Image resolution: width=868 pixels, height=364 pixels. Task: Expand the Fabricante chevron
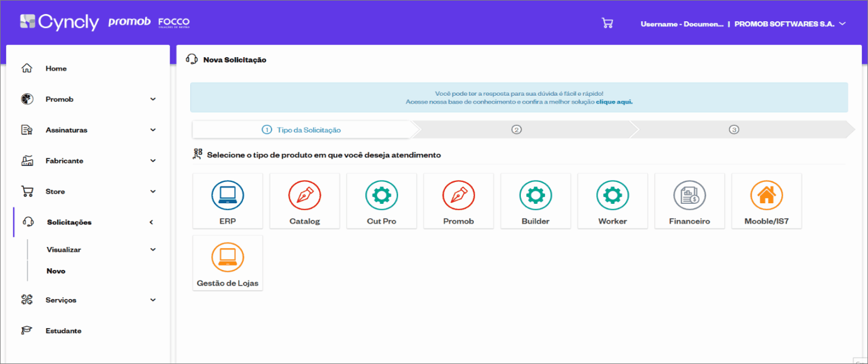click(x=153, y=161)
